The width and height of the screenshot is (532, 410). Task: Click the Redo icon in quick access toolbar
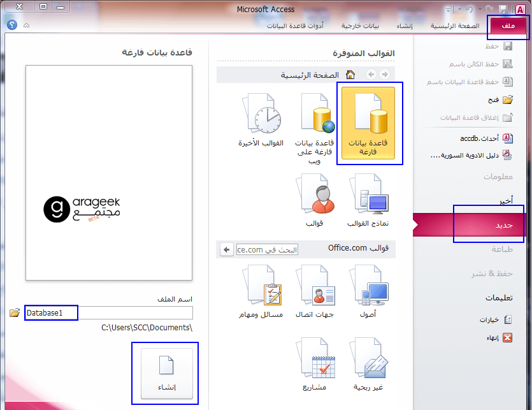489,9
